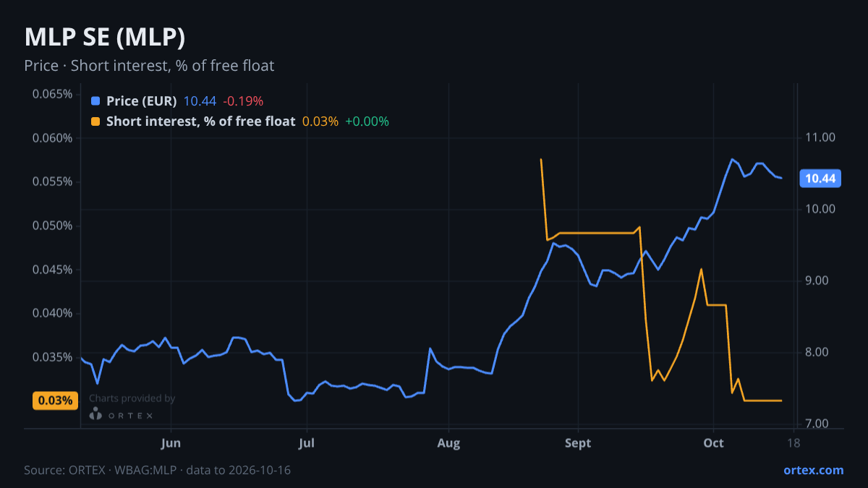Click the Jun date axis label
The height and width of the screenshot is (488, 868).
[x=171, y=443]
